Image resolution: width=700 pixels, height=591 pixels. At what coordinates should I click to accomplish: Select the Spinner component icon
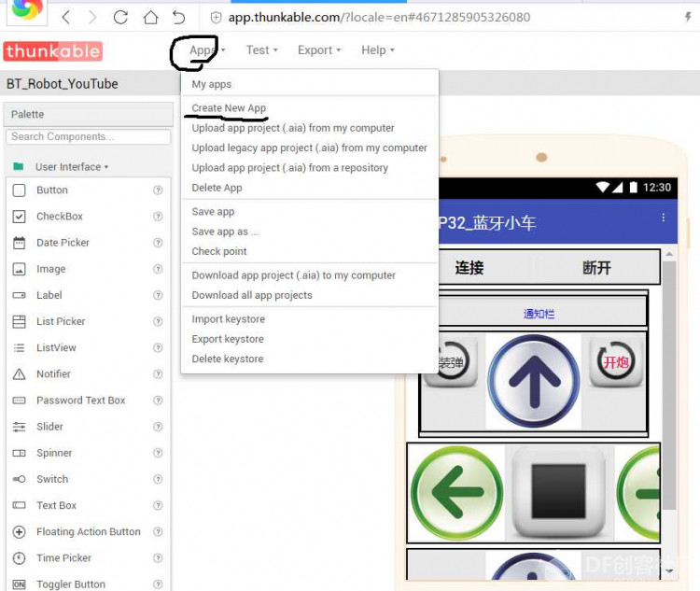coord(20,453)
